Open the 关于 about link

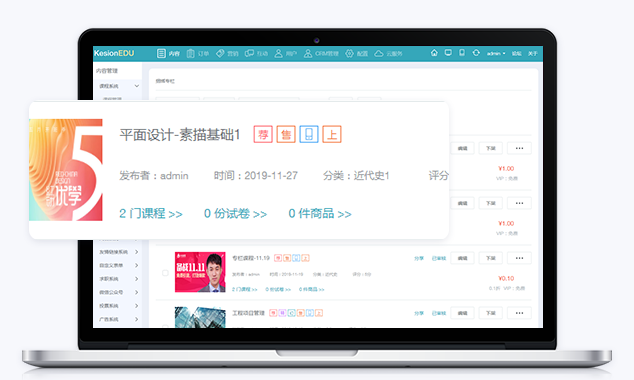tap(533, 53)
